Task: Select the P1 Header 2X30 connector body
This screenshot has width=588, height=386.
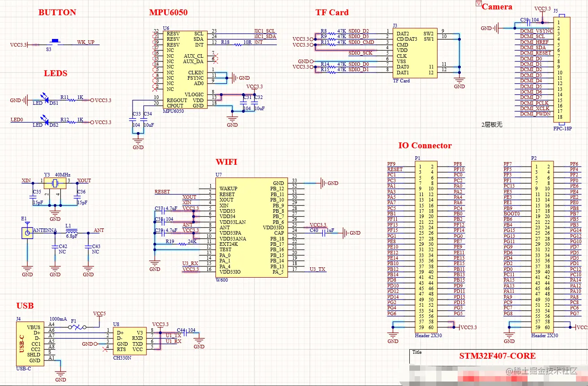Action: [x=426, y=248]
